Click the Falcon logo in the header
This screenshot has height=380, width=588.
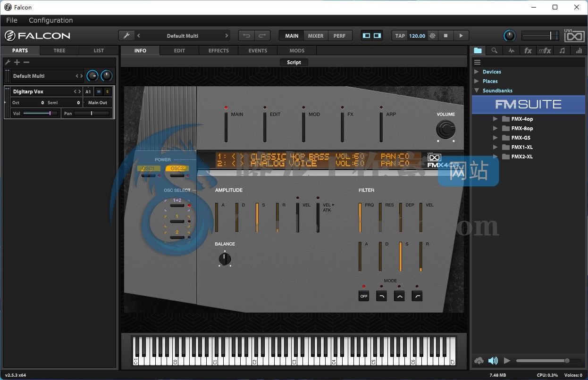[37, 36]
